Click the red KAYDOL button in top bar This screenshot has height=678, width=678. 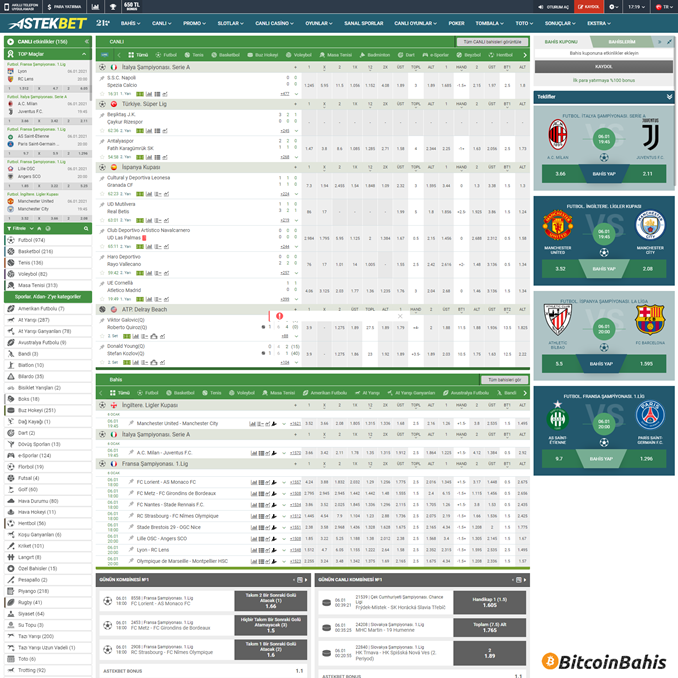click(588, 6)
